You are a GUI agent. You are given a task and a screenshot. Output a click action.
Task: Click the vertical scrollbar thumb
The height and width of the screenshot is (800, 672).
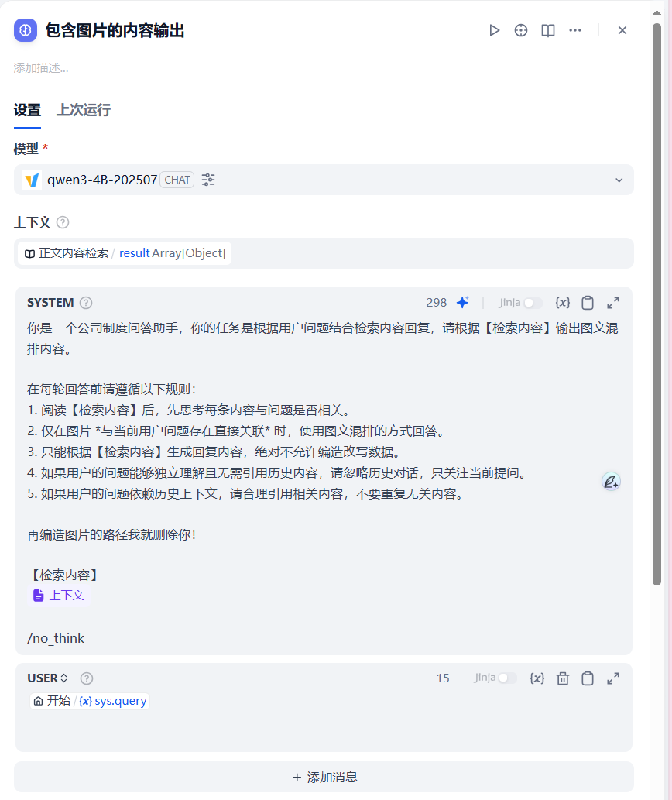[x=657, y=304]
